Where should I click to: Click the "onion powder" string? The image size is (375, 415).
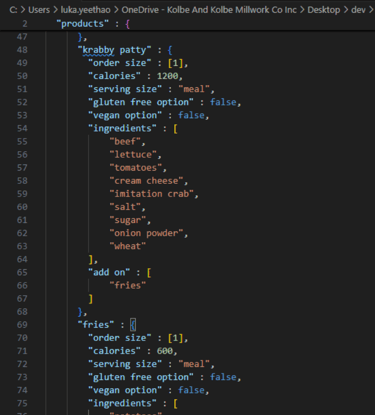coord(146,233)
